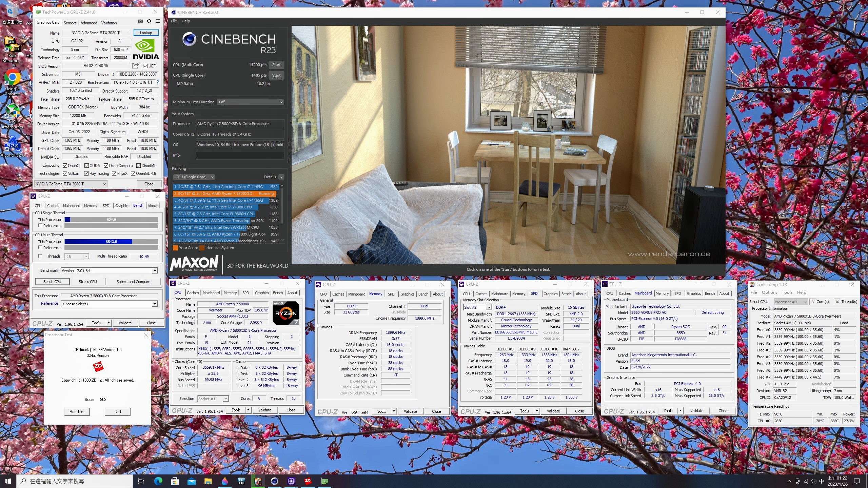Open the MSI Afterburner desktop icon
This screenshot has width=868, height=488.
pos(12,116)
